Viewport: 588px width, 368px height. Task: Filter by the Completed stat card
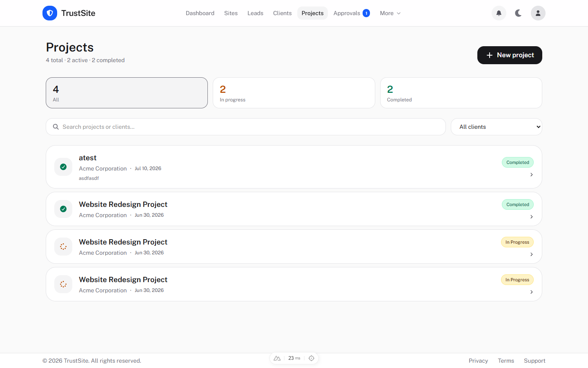[461, 93]
